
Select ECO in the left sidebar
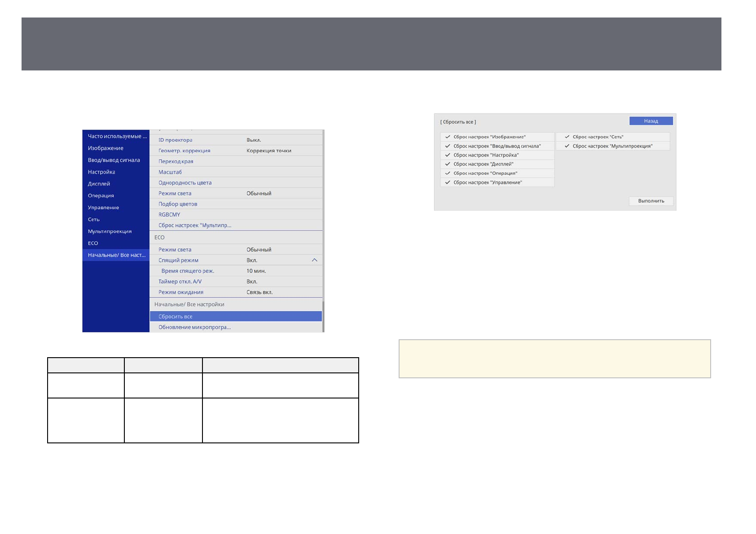click(x=93, y=243)
